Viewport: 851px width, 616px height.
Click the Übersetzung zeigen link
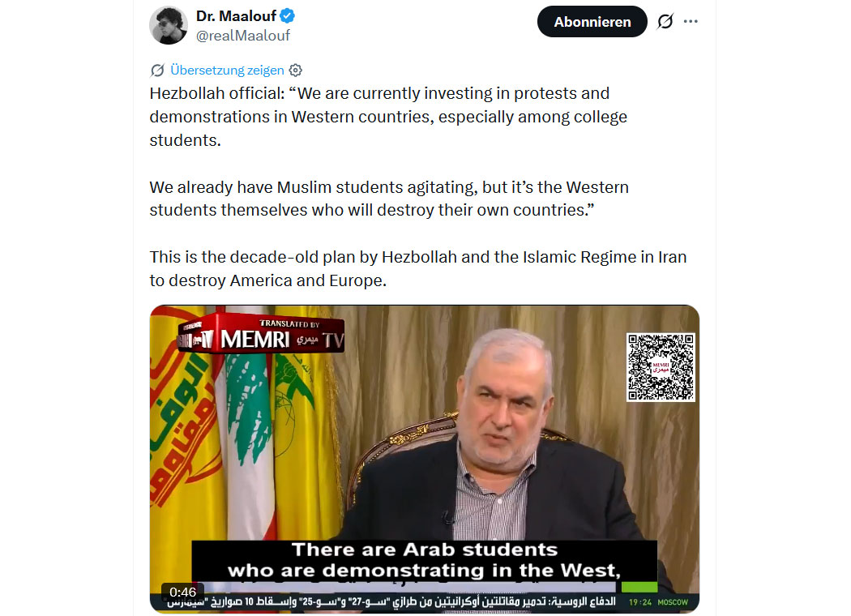click(x=227, y=71)
